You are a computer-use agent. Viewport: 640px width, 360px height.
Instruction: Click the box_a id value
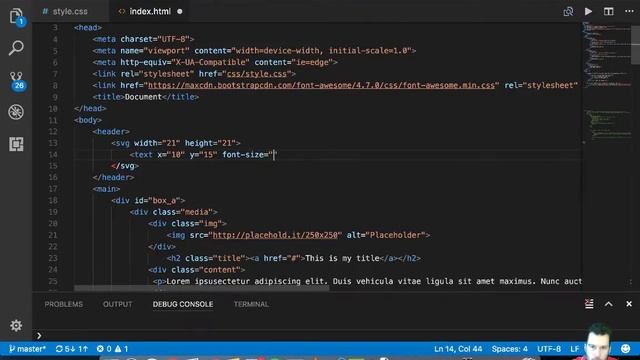tap(164, 200)
